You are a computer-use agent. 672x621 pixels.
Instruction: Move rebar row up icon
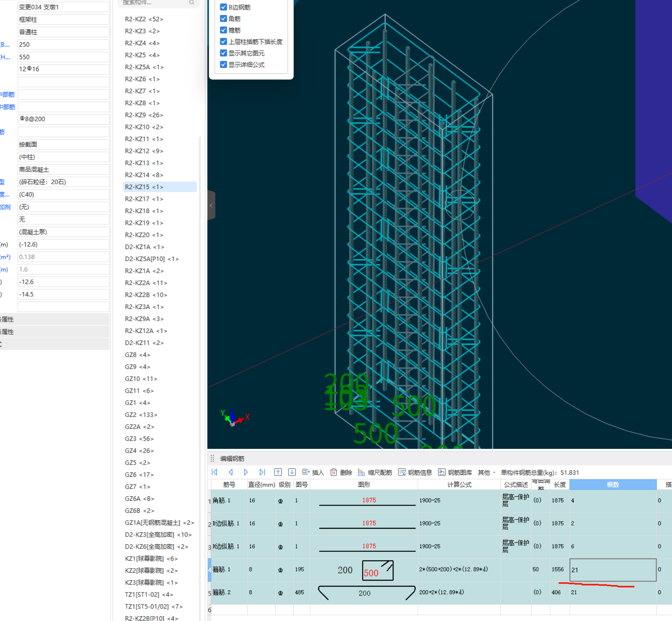pyautogui.click(x=278, y=472)
